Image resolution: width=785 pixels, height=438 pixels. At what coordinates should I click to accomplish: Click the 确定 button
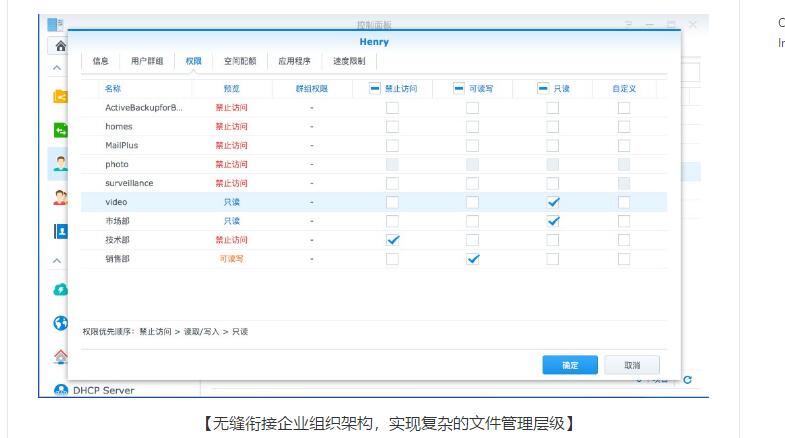point(570,365)
